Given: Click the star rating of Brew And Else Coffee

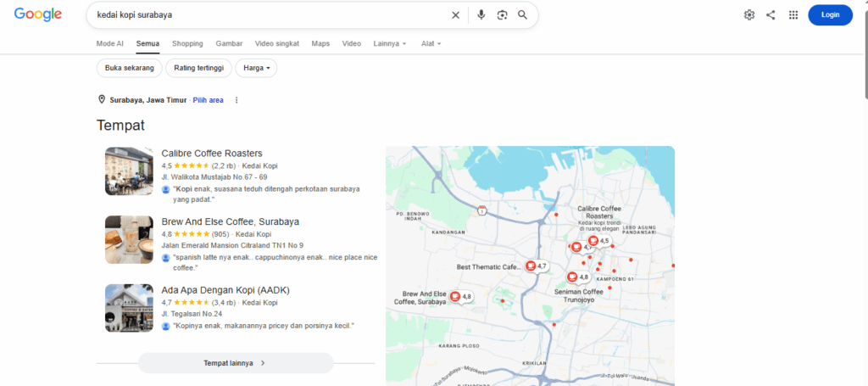Looking at the screenshot, I should click(192, 234).
